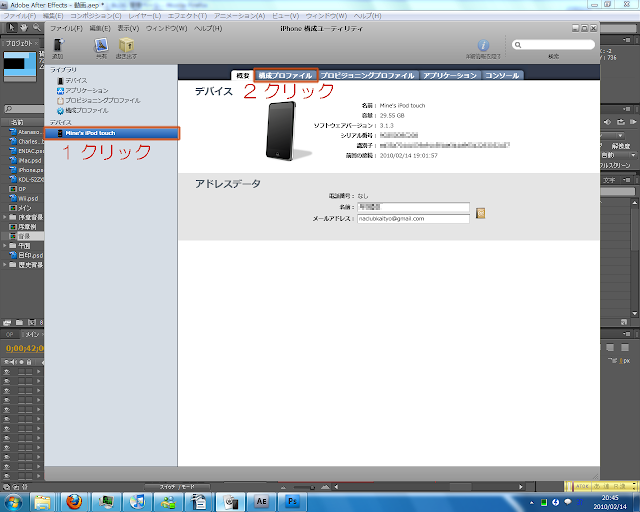Select After Effects selection arrow tool

click(11, 28)
